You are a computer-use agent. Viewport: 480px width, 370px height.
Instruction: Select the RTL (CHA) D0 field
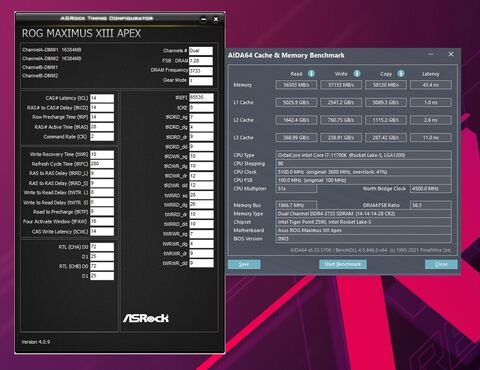point(102,247)
